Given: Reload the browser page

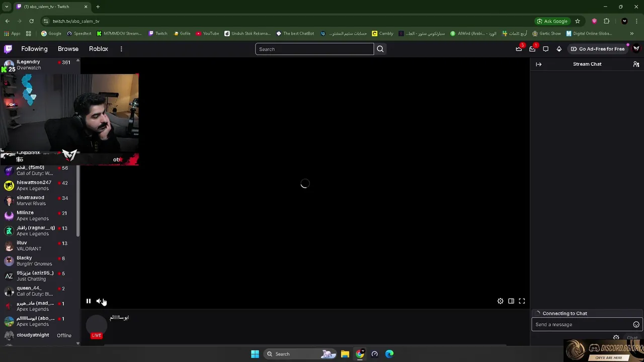Looking at the screenshot, I should (x=31, y=21).
